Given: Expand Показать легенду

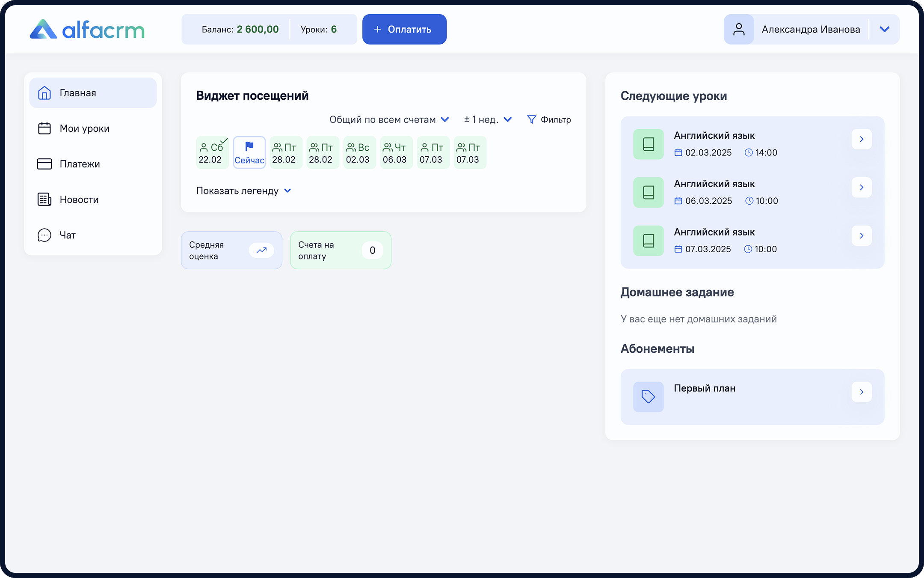Looking at the screenshot, I should 243,191.
